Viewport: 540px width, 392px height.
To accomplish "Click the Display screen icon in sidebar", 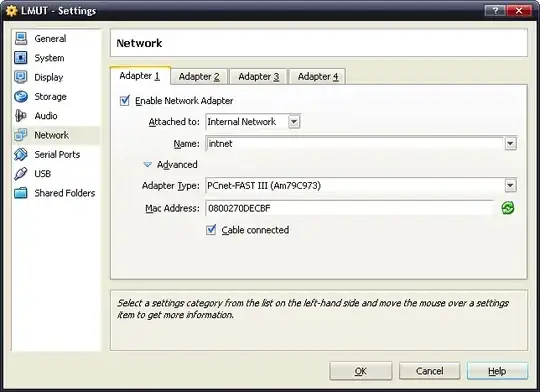I will 21,77.
